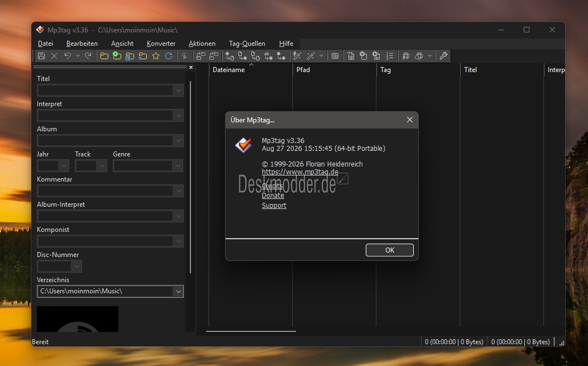Open the Actions wand dropdown arrow
588x366 pixels.
click(x=321, y=56)
